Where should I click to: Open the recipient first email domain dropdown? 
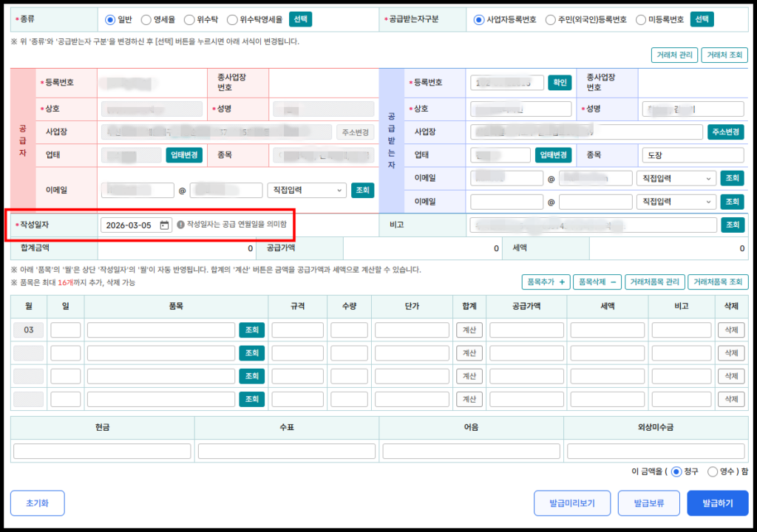point(674,177)
